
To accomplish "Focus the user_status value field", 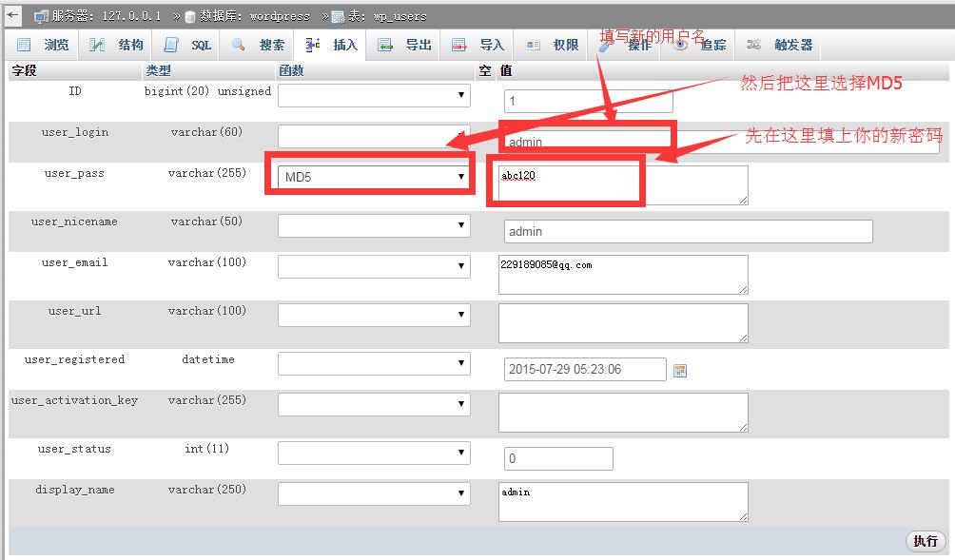I will coord(558,458).
